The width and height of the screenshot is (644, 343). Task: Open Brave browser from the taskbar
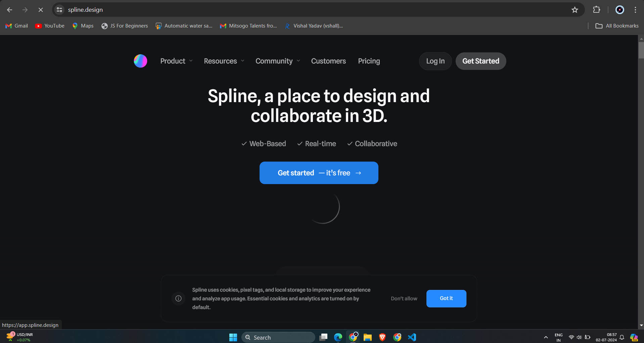tap(382, 337)
